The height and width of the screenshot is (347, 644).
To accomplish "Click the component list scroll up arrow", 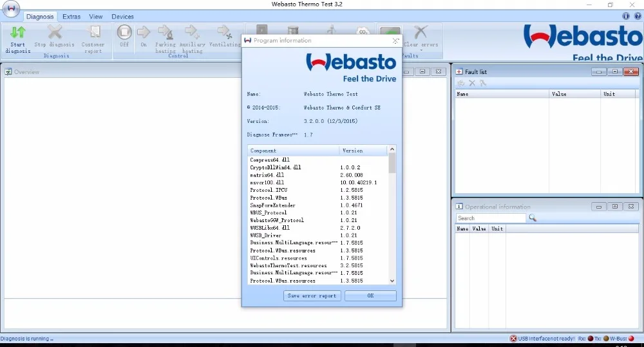I will click(392, 149).
